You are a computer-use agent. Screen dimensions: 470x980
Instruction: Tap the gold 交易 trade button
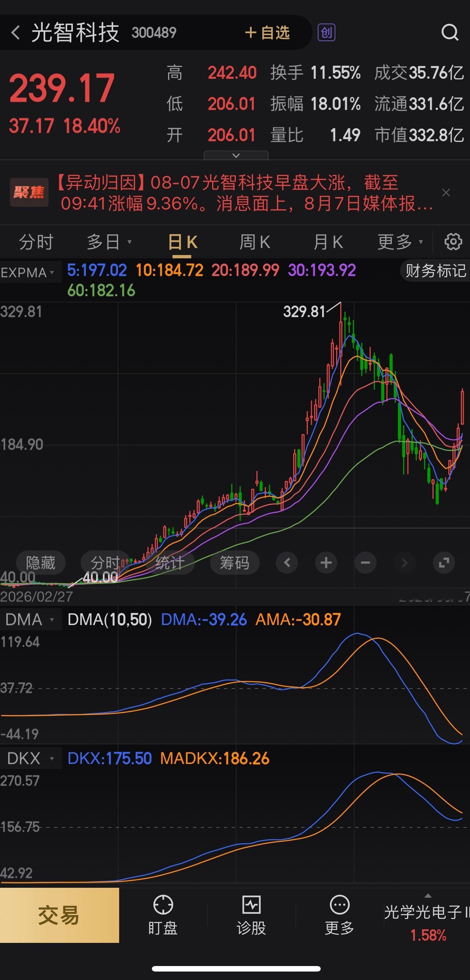click(x=60, y=915)
